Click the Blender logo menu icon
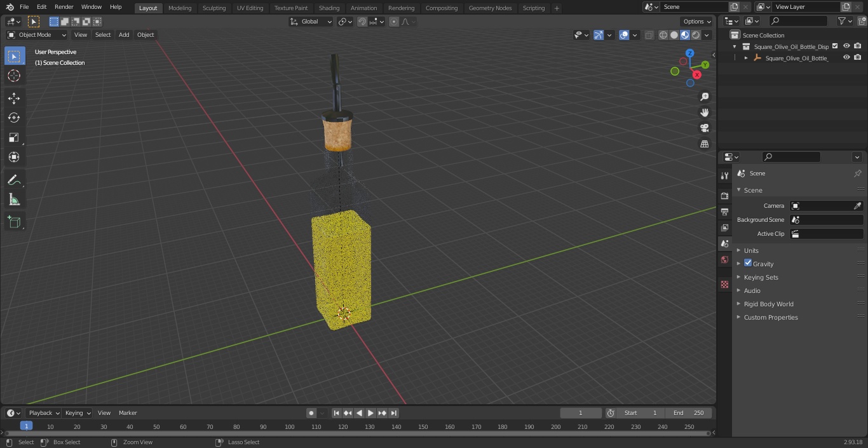The image size is (868, 448). coord(10,7)
